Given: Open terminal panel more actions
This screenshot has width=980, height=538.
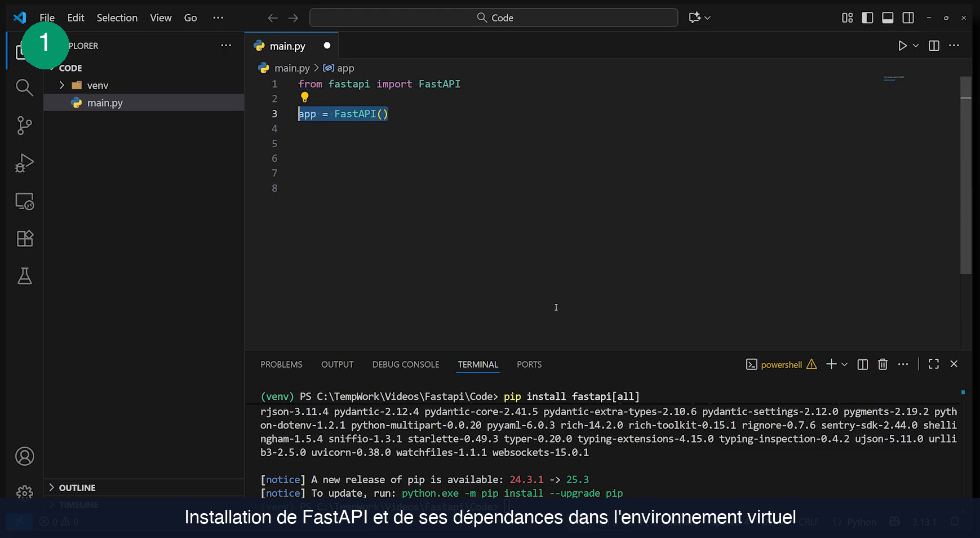Looking at the screenshot, I should 903,364.
